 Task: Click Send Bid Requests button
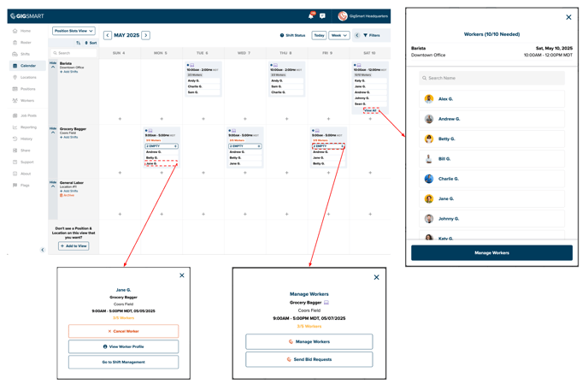[309, 359]
